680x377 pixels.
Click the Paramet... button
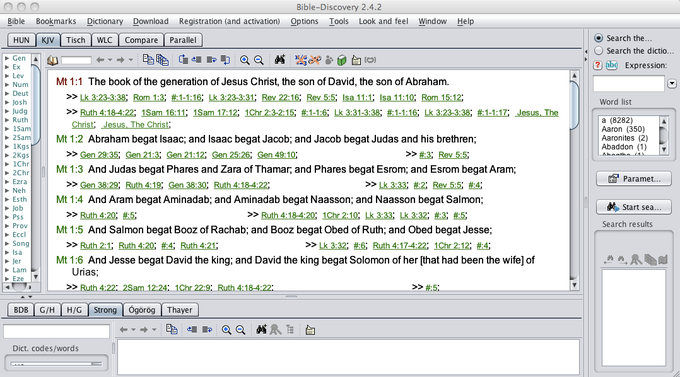pos(634,179)
